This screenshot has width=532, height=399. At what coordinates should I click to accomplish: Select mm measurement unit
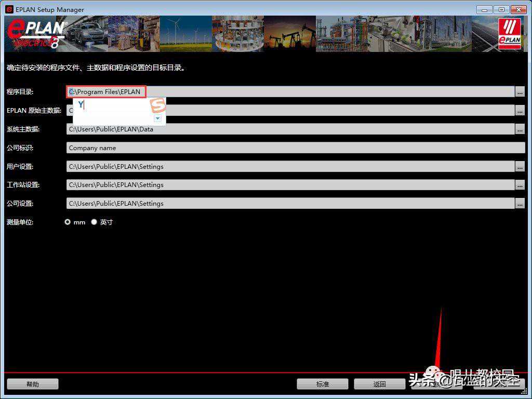point(68,222)
